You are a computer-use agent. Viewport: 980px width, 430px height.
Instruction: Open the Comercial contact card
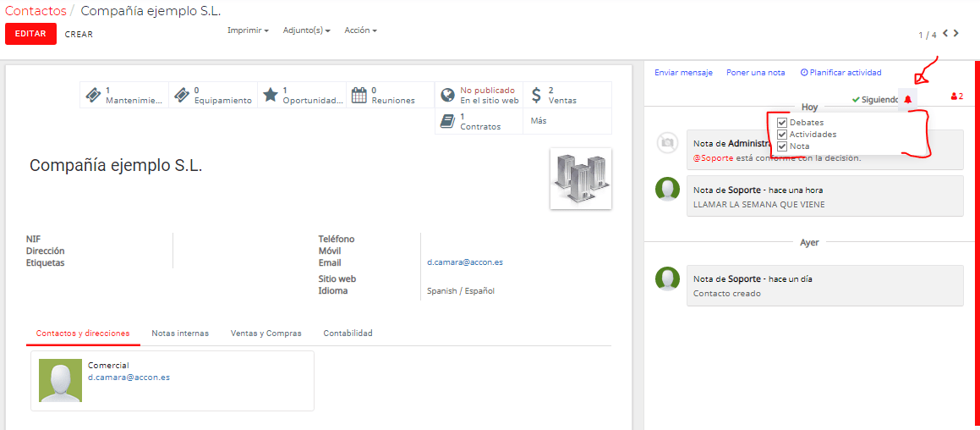[x=172, y=381]
